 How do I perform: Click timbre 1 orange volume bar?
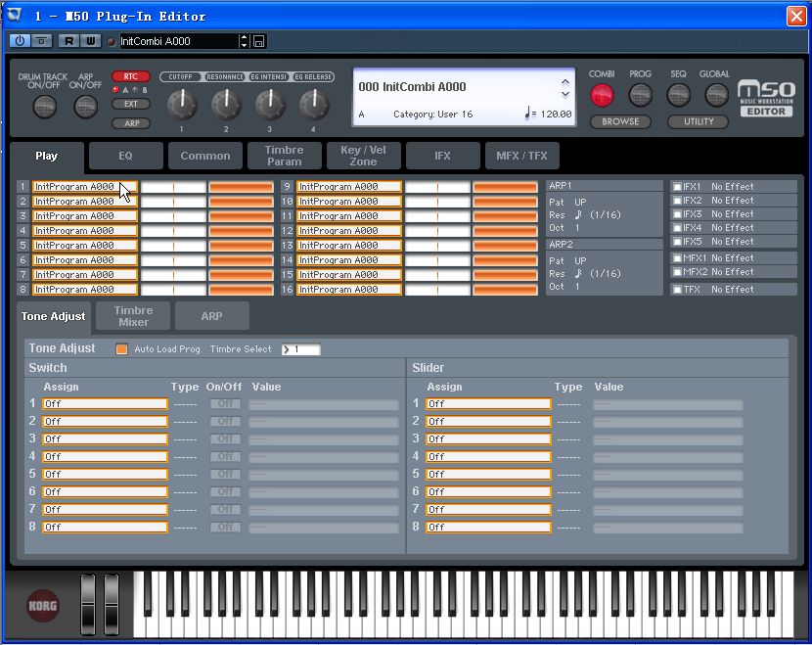point(242,187)
